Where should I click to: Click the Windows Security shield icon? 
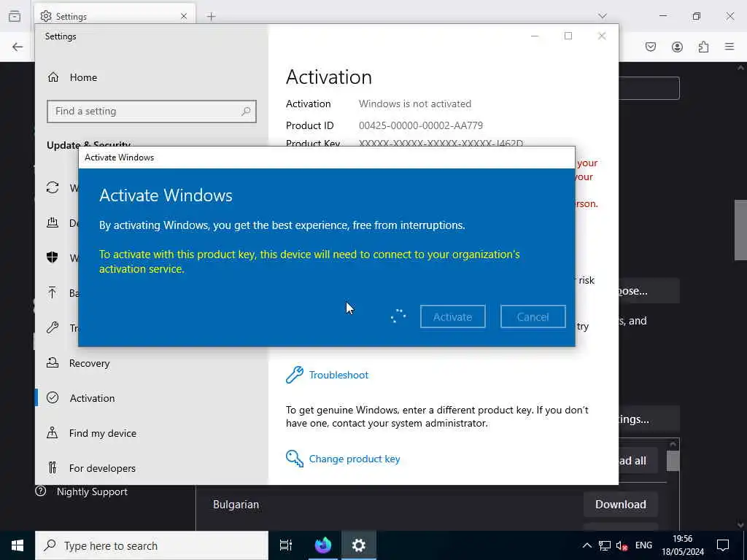(53, 257)
